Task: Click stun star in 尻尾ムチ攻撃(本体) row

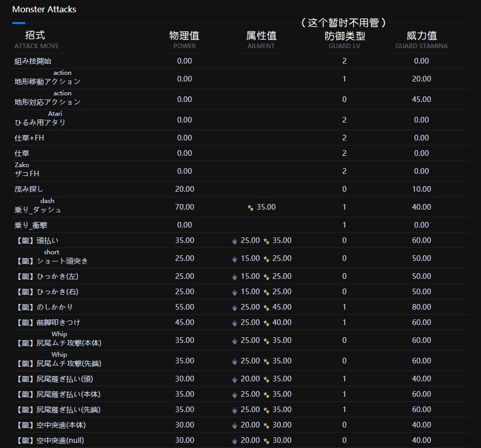Action: point(266,341)
